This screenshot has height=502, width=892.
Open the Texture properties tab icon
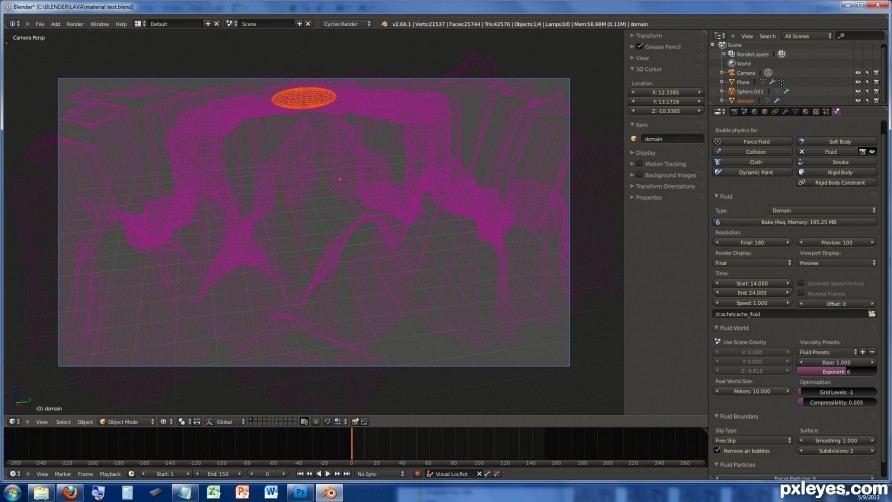click(816, 112)
